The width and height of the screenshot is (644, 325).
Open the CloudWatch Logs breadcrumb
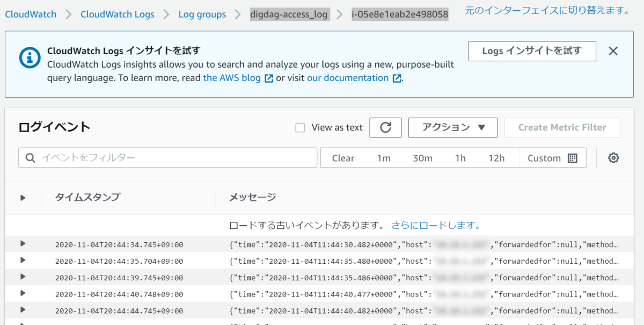pyautogui.click(x=118, y=15)
